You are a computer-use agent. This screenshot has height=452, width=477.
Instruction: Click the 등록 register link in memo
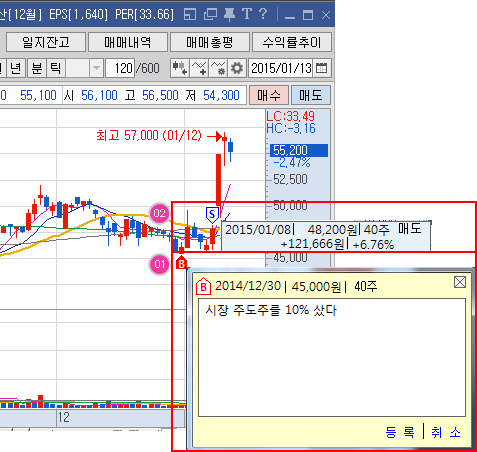point(400,432)
